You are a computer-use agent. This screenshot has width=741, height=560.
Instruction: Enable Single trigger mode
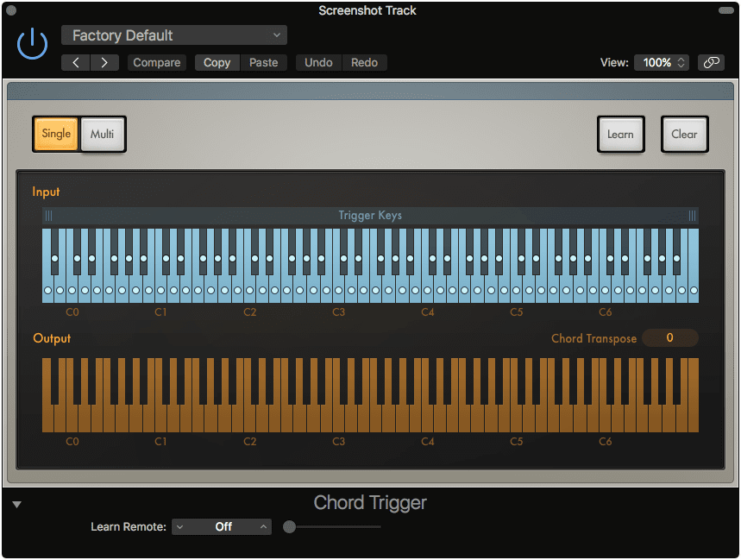pos(55,134)
